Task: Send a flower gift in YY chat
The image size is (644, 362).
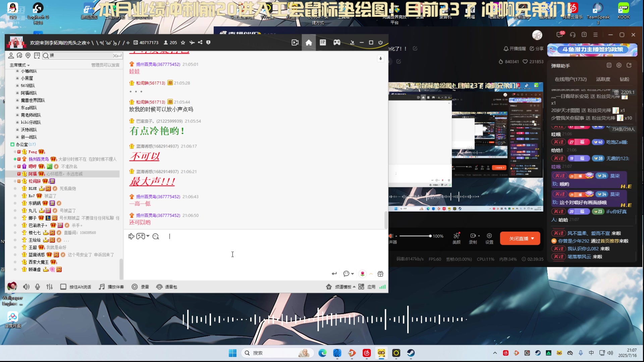Action: pos(363,274)
